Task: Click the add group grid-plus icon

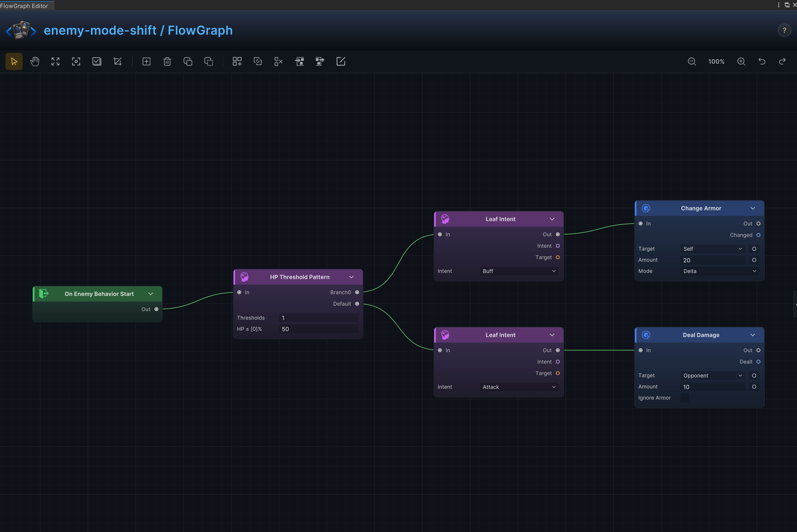Action: coord(237,61)
